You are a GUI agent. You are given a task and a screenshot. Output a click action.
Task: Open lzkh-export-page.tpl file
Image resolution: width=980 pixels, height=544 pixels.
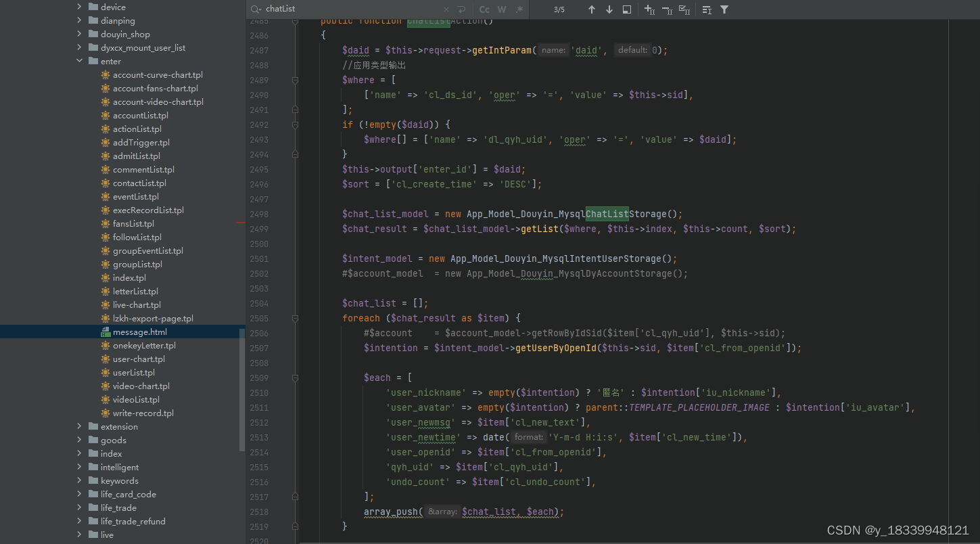tap(153, 318)
